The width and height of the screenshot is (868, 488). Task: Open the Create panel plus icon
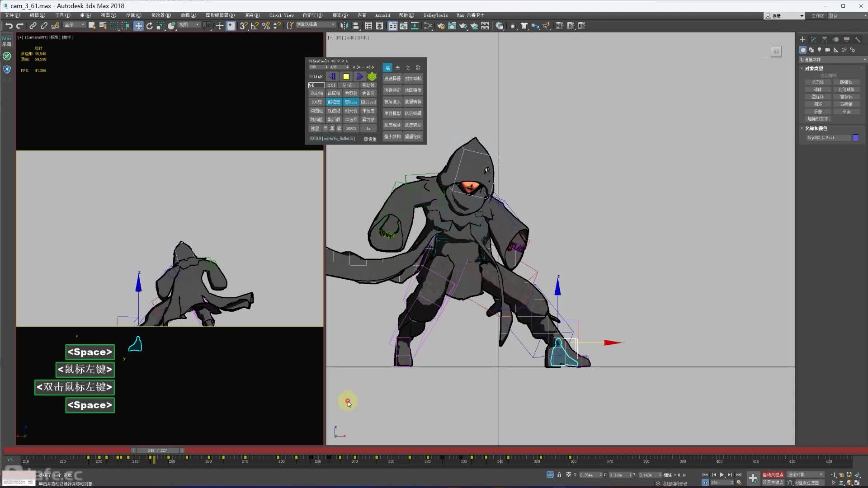pos(802,40)
